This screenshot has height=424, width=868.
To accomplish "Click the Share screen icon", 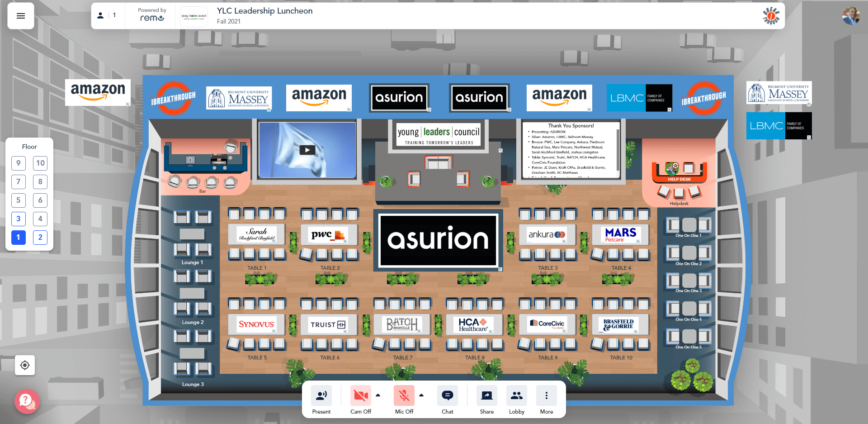I will (x=487, y=395).
